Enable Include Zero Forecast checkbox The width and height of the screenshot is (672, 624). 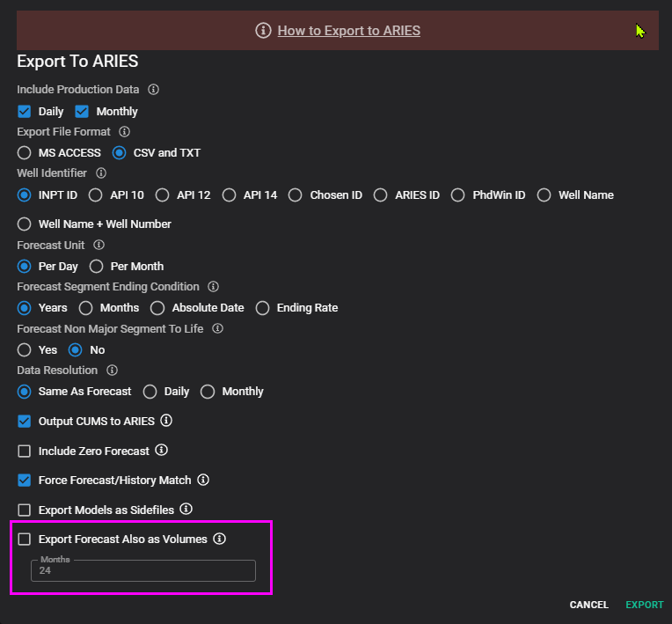click(x=25, y=451)
